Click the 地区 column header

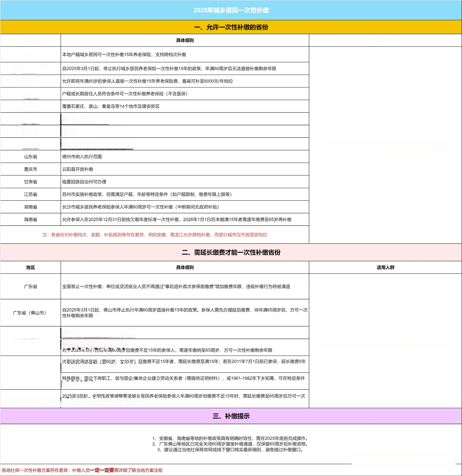point(31,268)
